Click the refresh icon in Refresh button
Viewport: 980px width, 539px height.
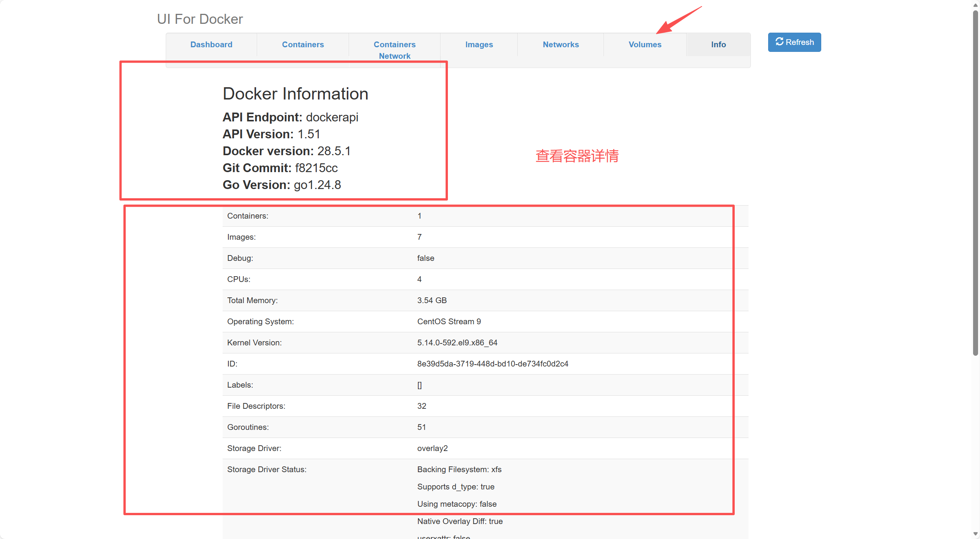779,42
